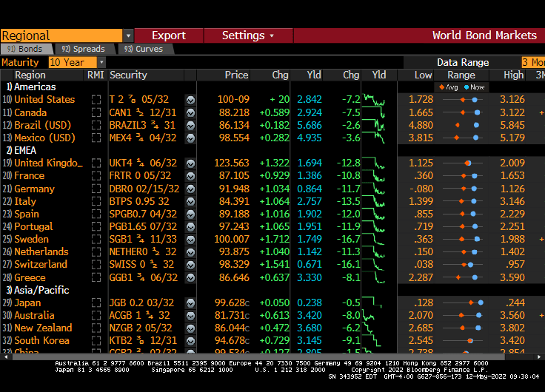The height and width of the screenshot is (392, 545).
Task: Click the chevron icon beside Japan JGB security
Action: pyautogui.click(x=190, y=303)
